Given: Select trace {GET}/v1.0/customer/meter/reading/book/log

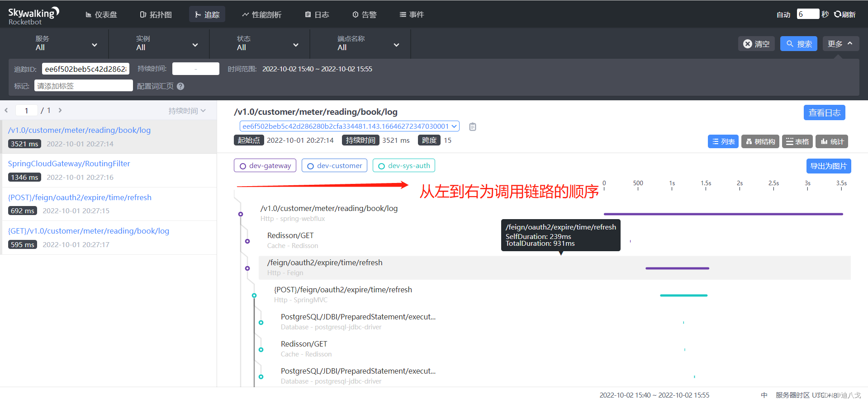Looking at the screenshot, I should pos(109,238).
